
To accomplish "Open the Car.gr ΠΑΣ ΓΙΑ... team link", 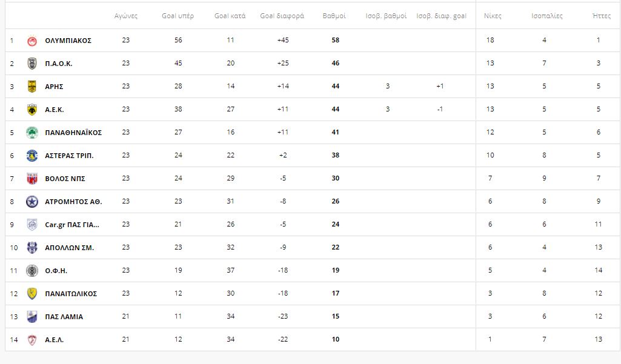I will 72,225.
